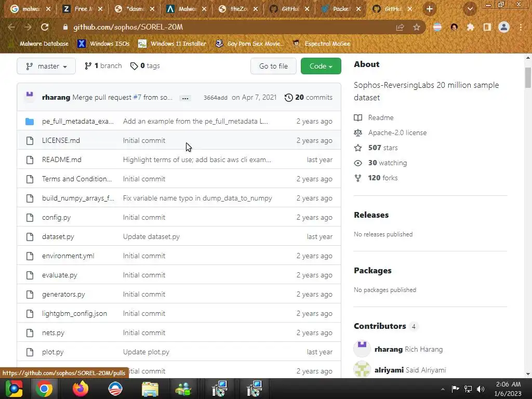Open LICENSE.md file

click(61, 140)
